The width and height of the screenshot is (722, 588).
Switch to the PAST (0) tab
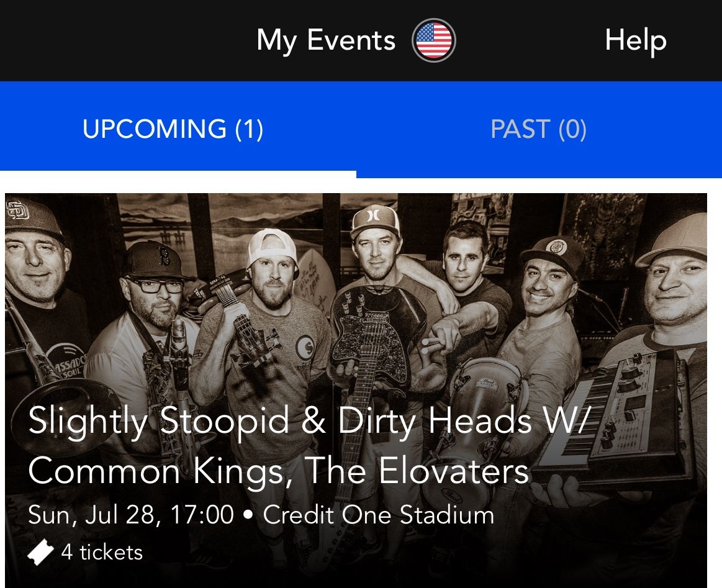click(538, 129)
